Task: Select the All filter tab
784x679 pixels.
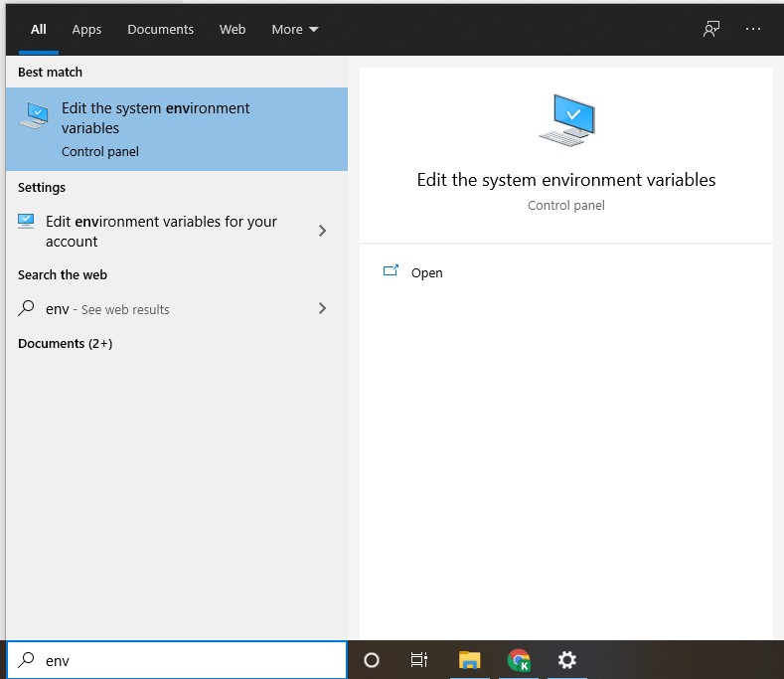Action: coord(39,29)
